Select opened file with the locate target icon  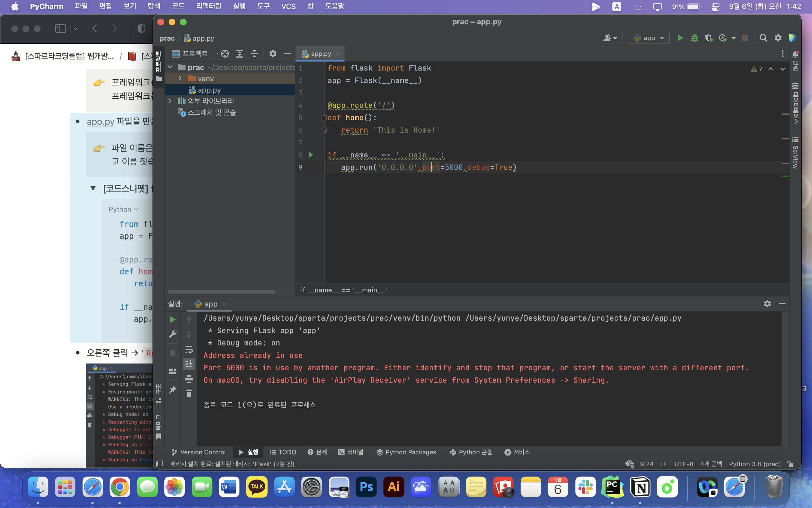coord(225,54)
